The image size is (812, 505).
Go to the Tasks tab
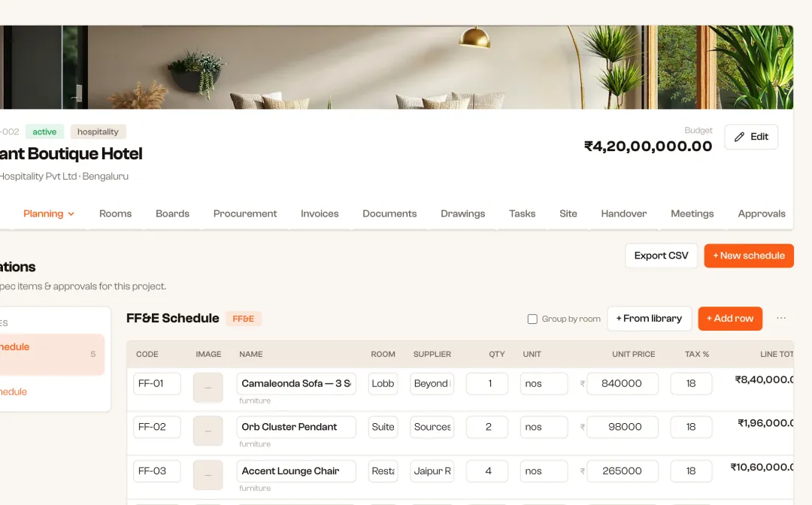point(522,213)
